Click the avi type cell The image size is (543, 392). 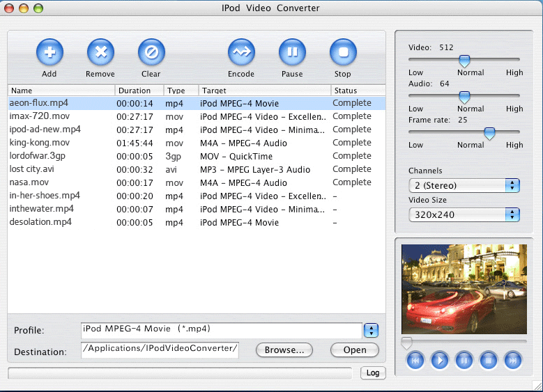point(171,169)
